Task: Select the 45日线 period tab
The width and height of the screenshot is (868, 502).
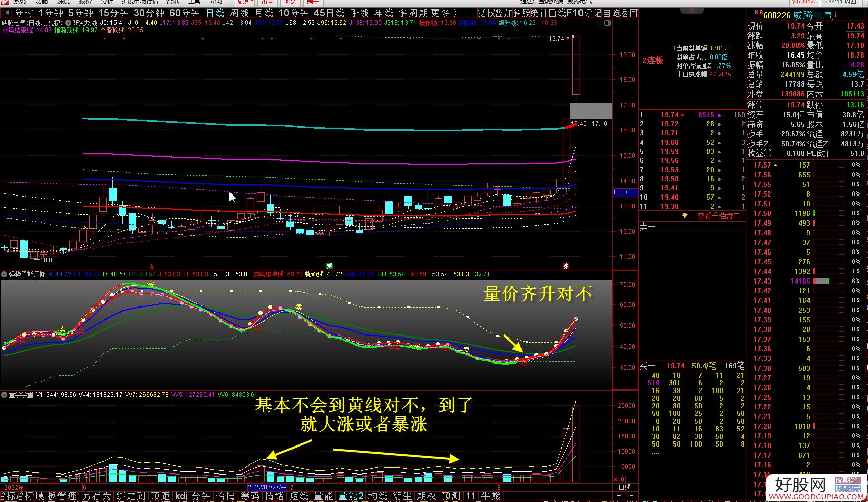Action: 329,13
